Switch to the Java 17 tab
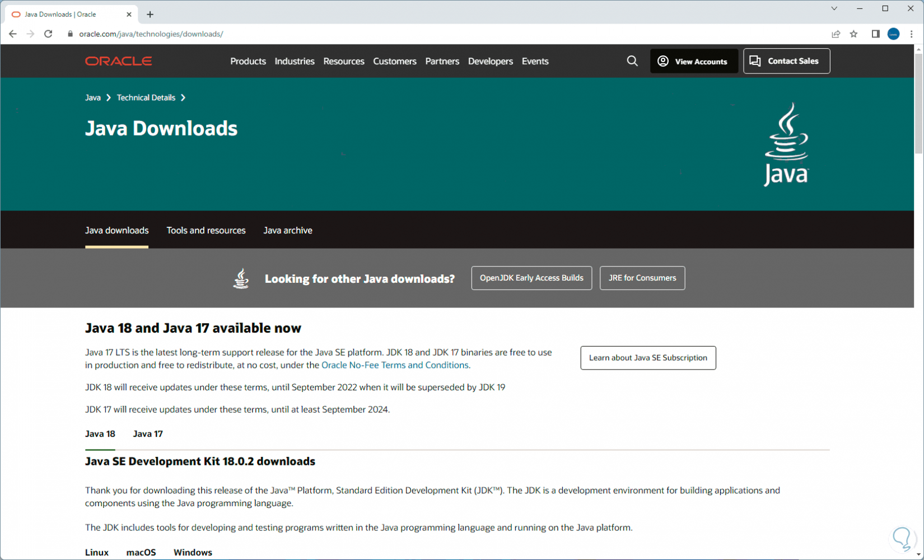Viewport: 924px width, 560px height. click(x=148, y=434)
